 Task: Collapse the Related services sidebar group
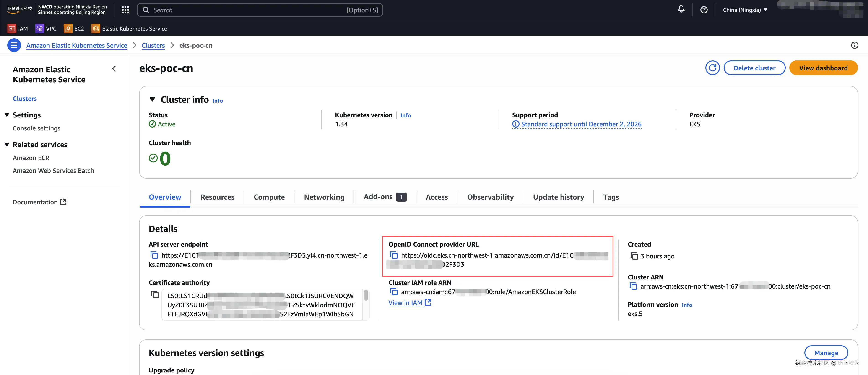7,145
